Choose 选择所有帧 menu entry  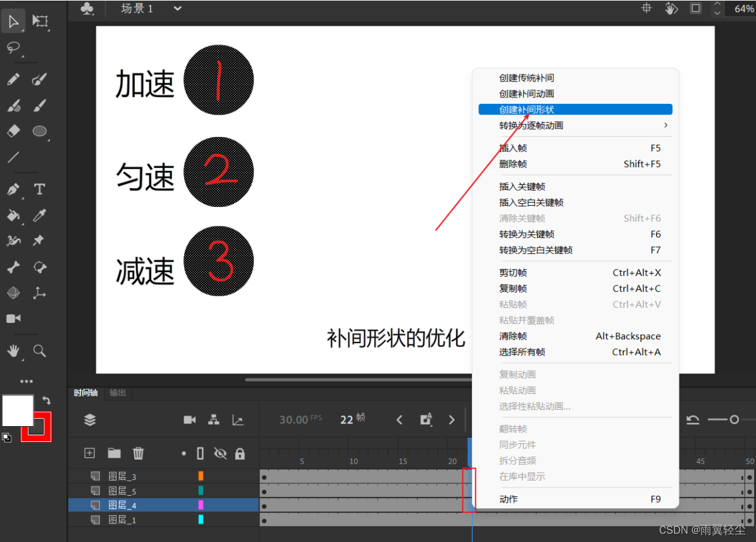click(x=575, y=352)
